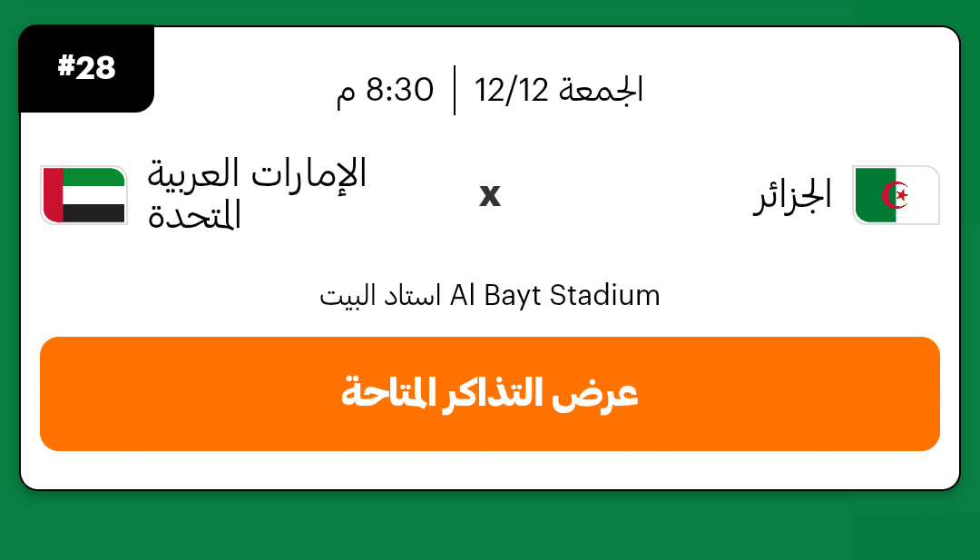Click the red crescent on Algeria flag

point(899,195)
